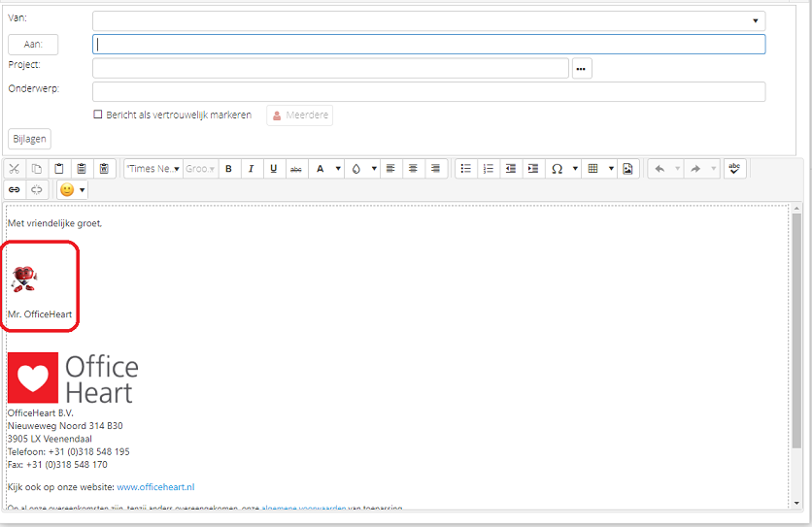This screenshot has width=812, height=527.
Task: Enable 'Bericht als vertrouwelijk markeren' checkbox
Action: [98, 115]
